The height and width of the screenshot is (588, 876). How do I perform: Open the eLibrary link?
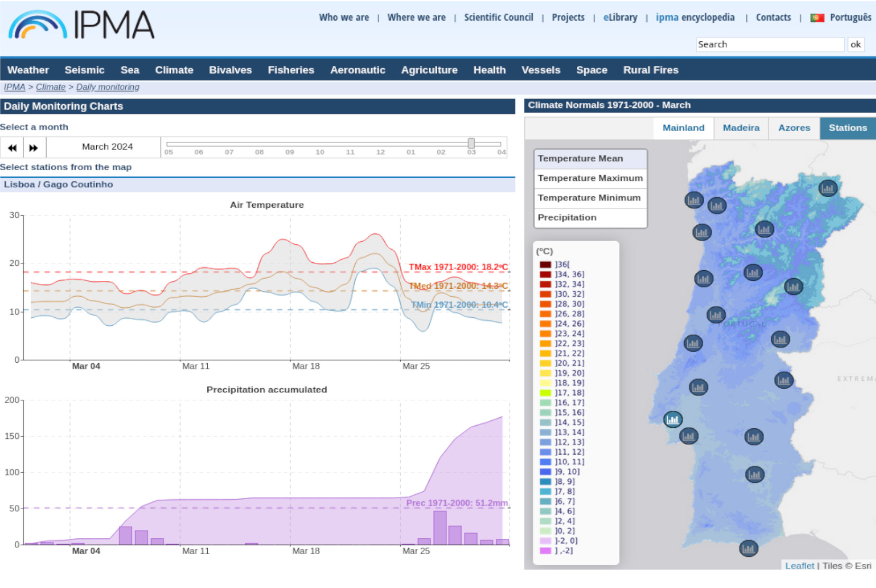click(620, 17)
